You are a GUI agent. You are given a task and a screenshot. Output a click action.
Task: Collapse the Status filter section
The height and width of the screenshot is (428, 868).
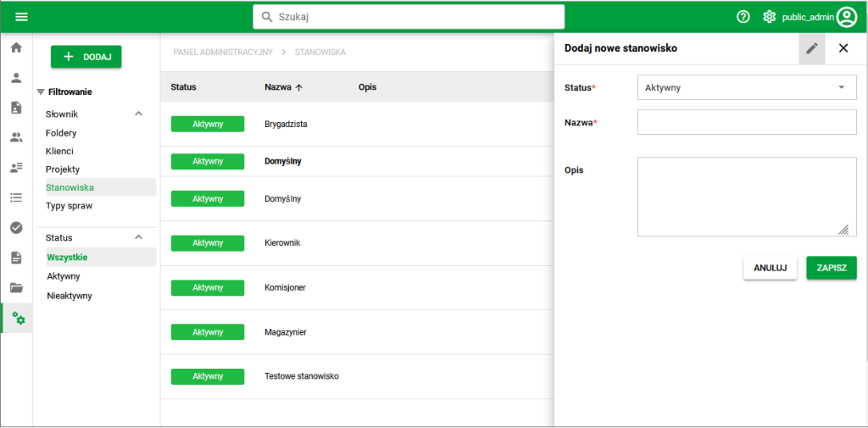(139, 237)
